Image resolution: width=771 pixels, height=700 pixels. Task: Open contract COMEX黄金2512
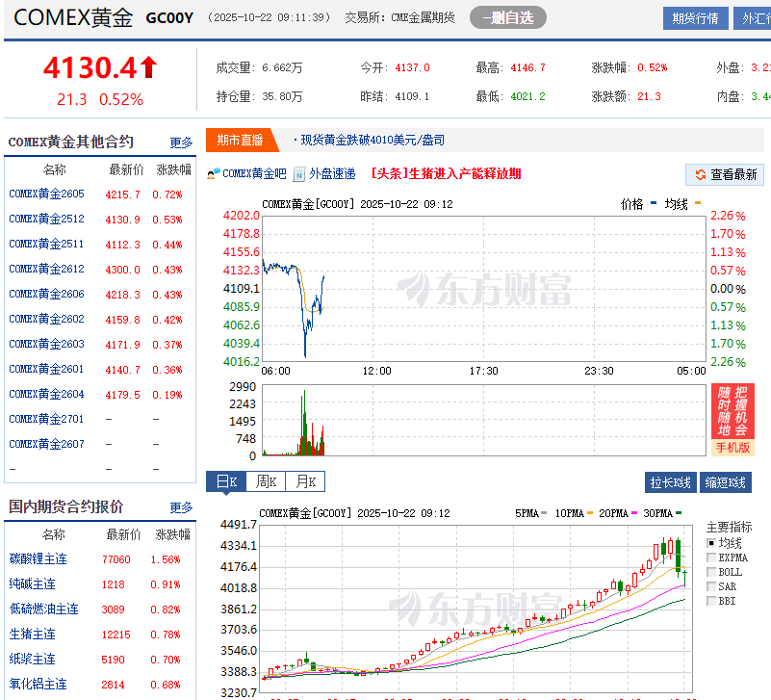[x=47, y=219]
